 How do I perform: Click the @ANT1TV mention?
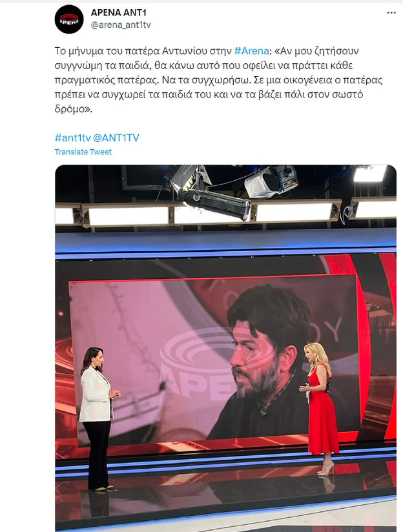click(116, 138)
